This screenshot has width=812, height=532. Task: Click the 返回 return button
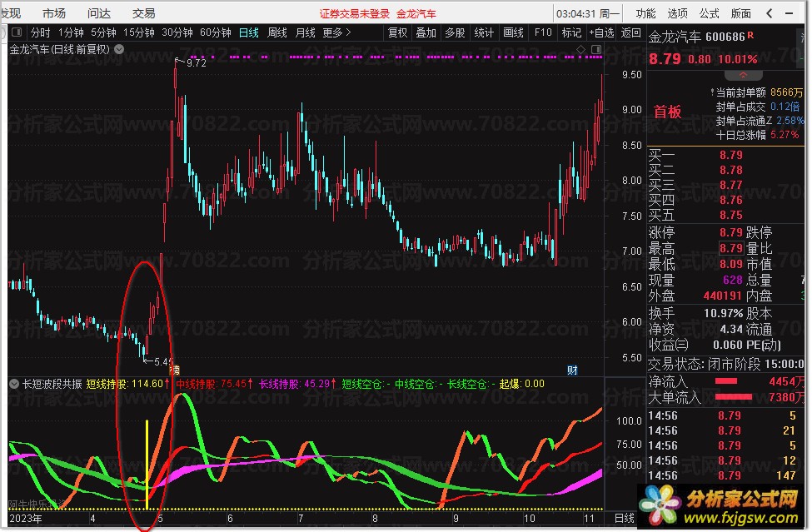(630, 32)
